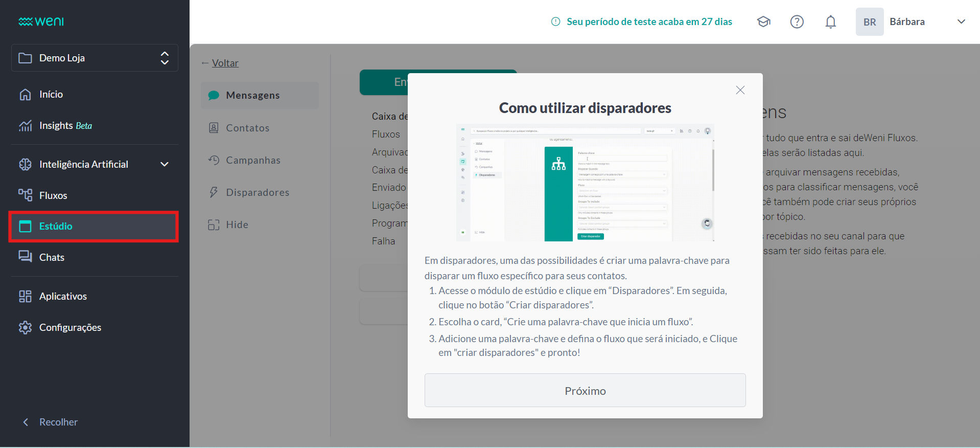Click the tutorial preview image
Screen dimensions: 980x448
coord(585,183)
